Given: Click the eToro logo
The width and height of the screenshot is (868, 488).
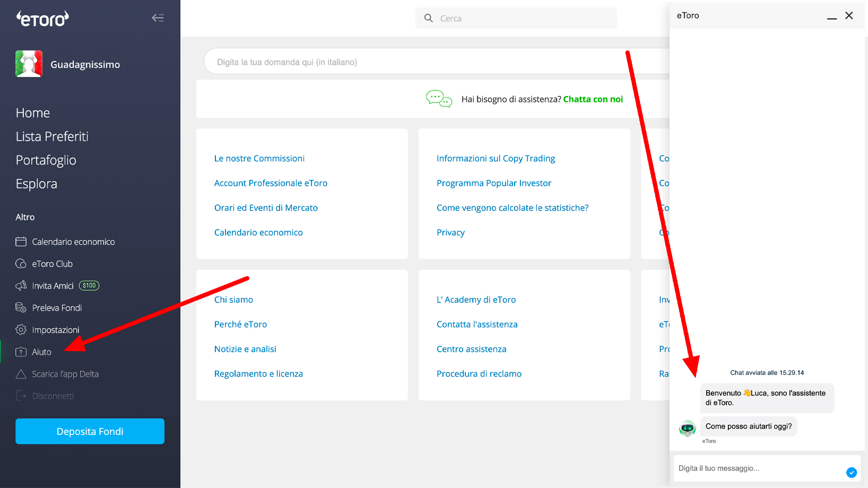Looking at the screenshot, I should [42, 19].
